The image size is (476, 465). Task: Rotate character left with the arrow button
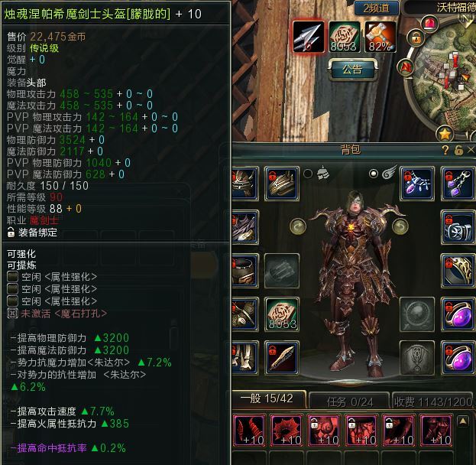coord(298,226)
